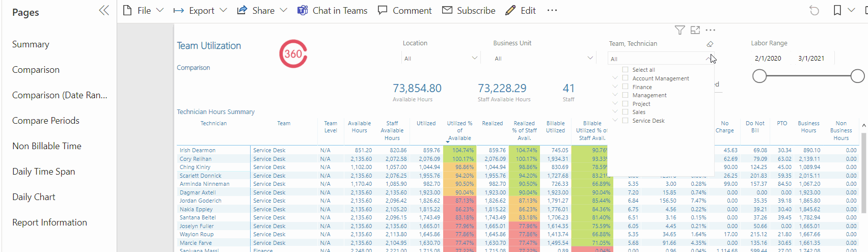Open focus mode for the slicer visual
Viewport: 868px width, 252px height.
695,31
